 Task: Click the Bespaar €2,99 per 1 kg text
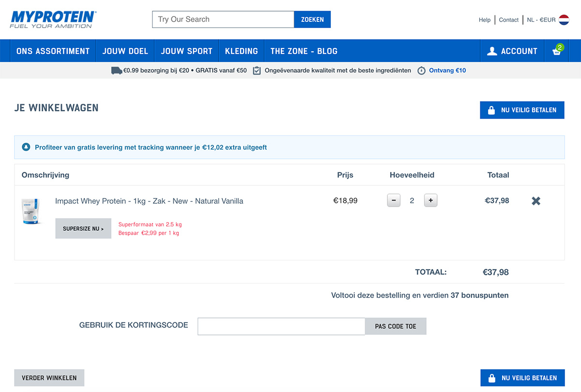[x=149, y=233]
